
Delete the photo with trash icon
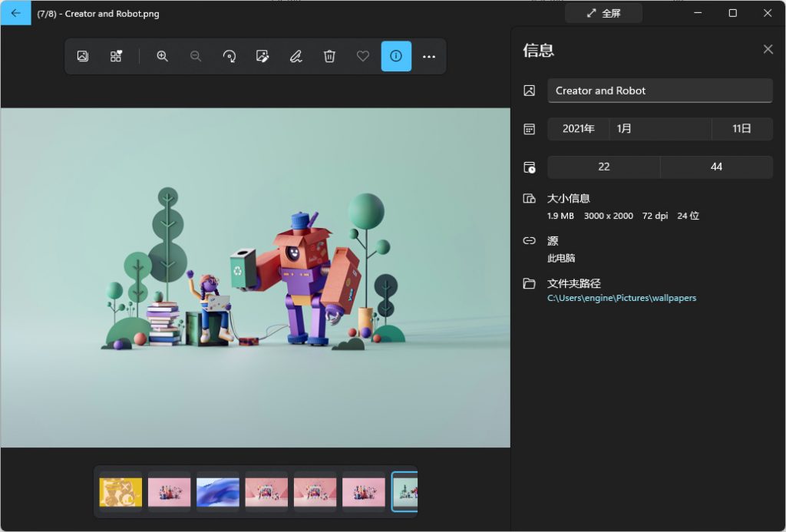coord(329,56)
